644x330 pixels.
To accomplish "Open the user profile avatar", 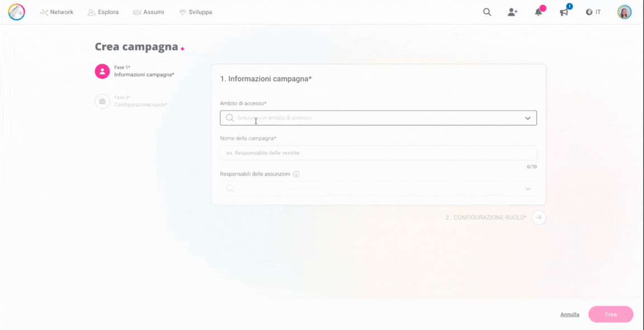I will click(624, 12).
